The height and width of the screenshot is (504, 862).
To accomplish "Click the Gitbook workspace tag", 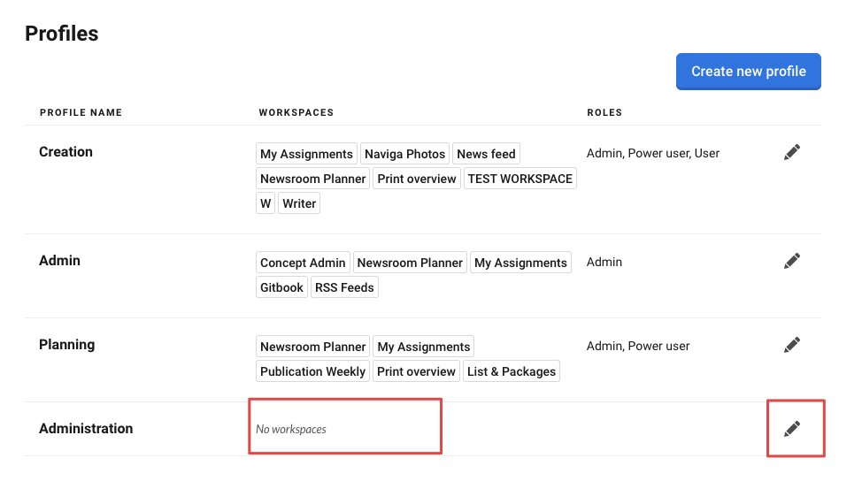I will (281, 287).
